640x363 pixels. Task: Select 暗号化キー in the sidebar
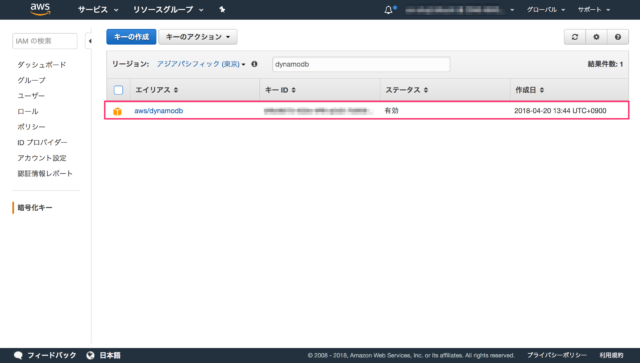35,207
